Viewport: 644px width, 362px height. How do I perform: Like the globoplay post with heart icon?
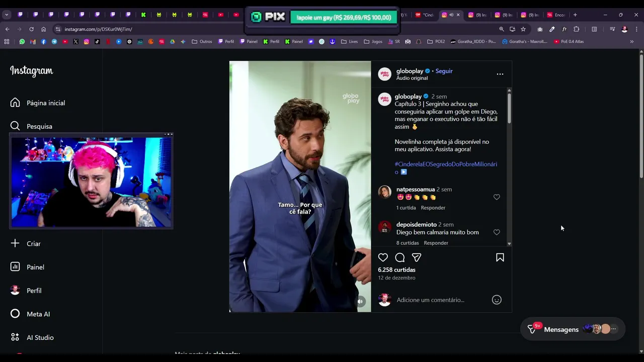(x=383, y=257)
